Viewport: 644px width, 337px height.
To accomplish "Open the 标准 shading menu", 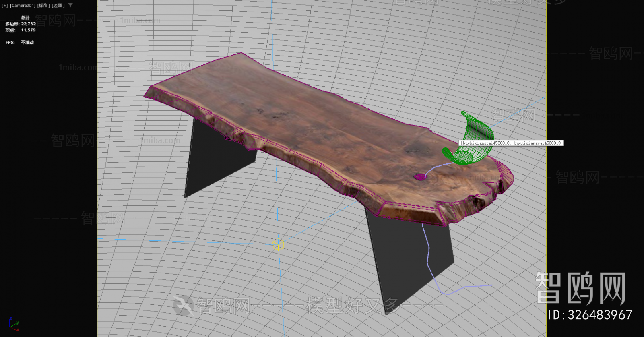I will click(x=43, y=6).
